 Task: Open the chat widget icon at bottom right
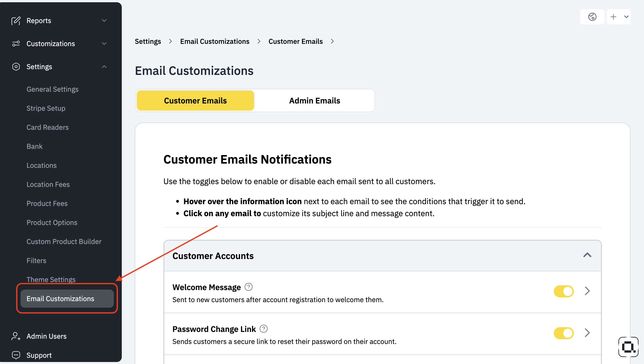628,347
